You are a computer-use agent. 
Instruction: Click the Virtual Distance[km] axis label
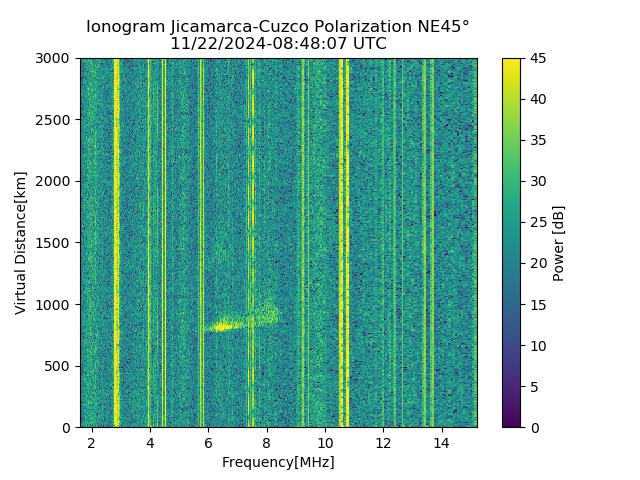[x=20, y=243]
